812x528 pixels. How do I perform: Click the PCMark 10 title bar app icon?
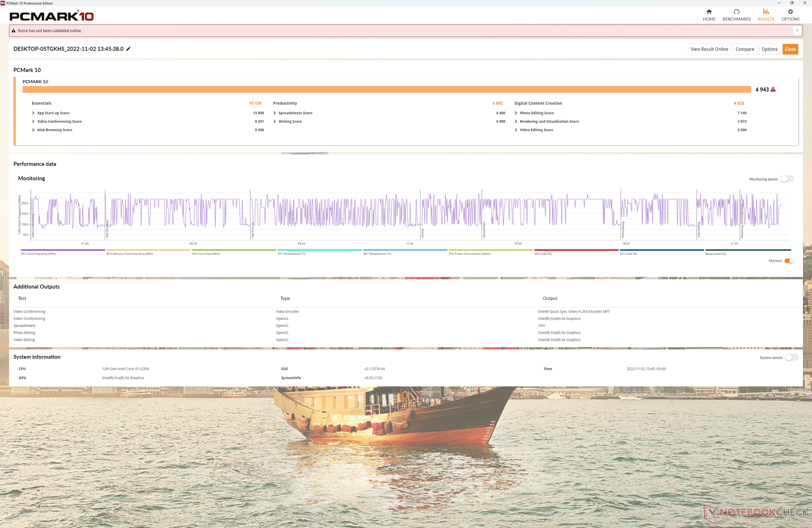3,3
